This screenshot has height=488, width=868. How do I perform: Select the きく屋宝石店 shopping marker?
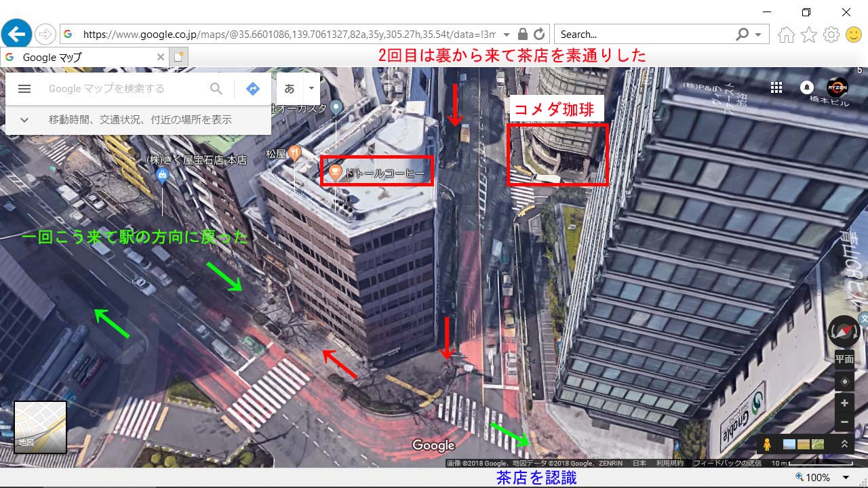pyautogui.click(x=162, y=176)
